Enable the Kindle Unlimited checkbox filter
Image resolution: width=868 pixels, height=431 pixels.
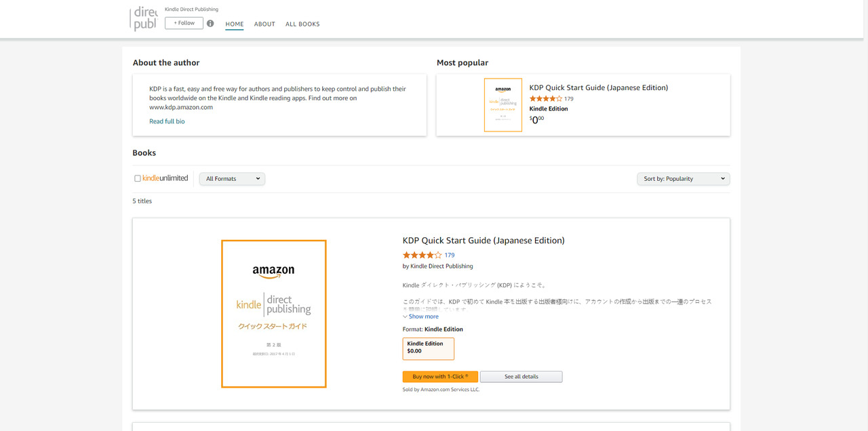point(138,178)
